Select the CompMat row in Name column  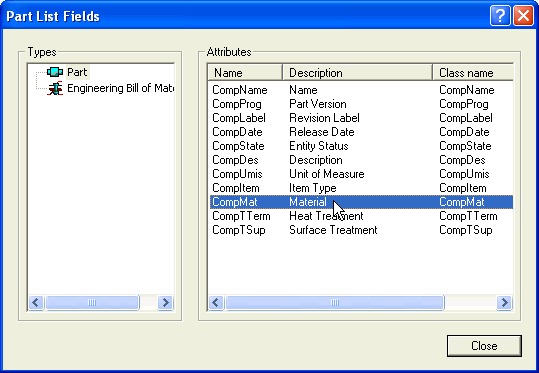(x=235, y=202)
